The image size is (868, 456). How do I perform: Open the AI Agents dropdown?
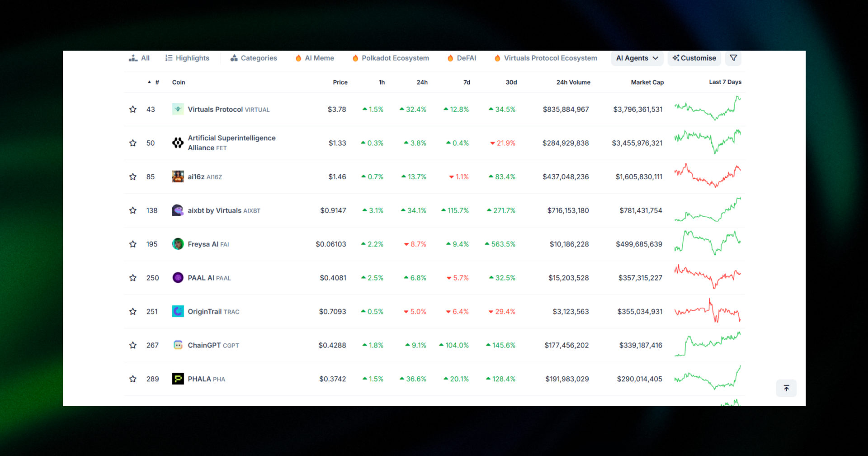[637, 58]
